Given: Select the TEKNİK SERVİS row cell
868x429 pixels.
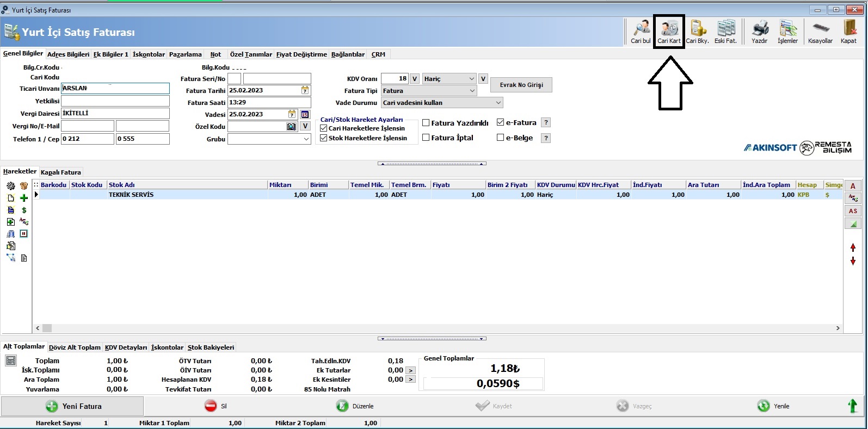Looking at the screenshot, I should (x=187, y=195).
